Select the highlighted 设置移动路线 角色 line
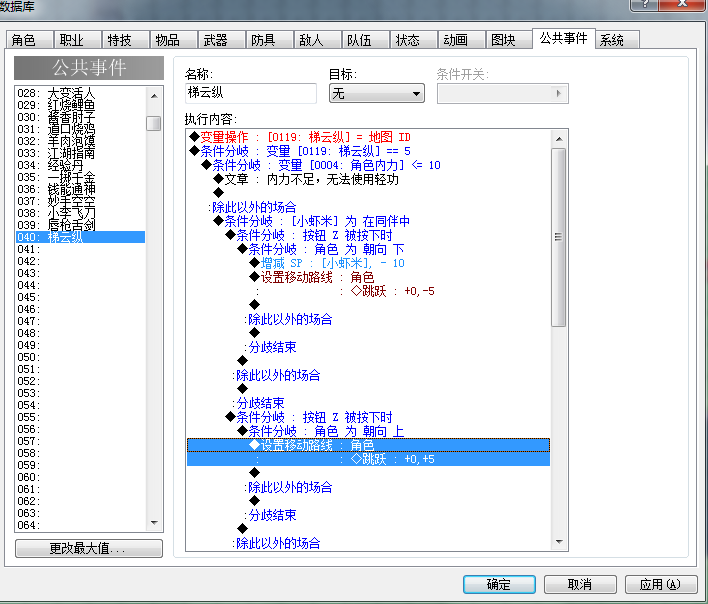708x604 pixels. [368, 445]
